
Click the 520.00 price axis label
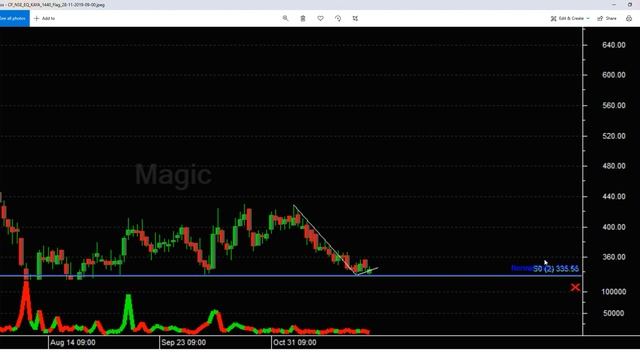pyautogui.click(x=614, y=136)
